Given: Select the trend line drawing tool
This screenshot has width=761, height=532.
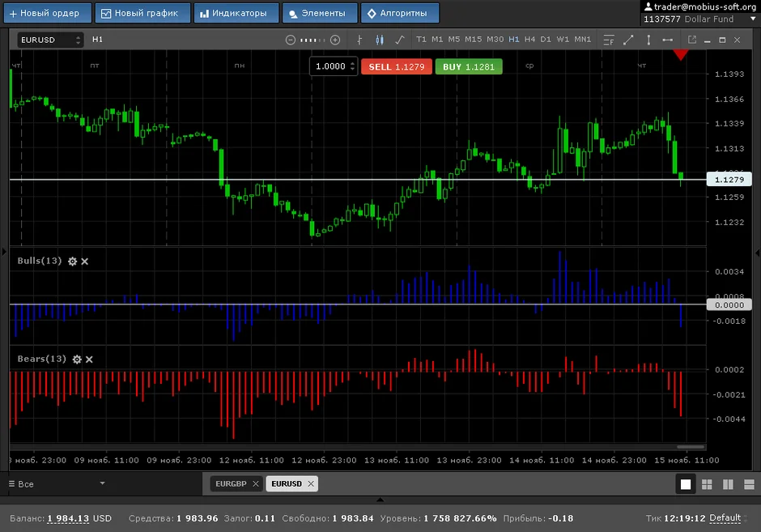Looking at the screenshot, I should (628, 40).
